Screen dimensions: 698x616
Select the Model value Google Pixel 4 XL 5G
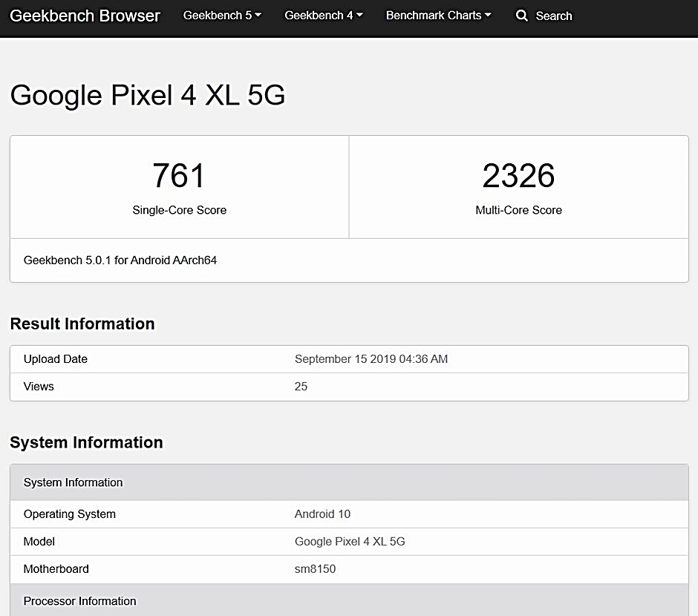pos(350,542)
